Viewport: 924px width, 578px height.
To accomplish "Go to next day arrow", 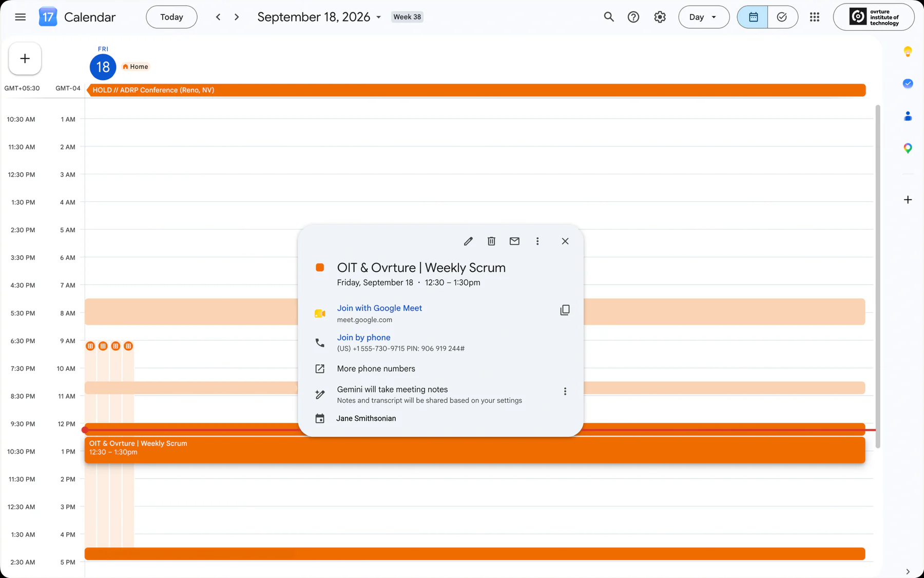I will click(237, 17).
